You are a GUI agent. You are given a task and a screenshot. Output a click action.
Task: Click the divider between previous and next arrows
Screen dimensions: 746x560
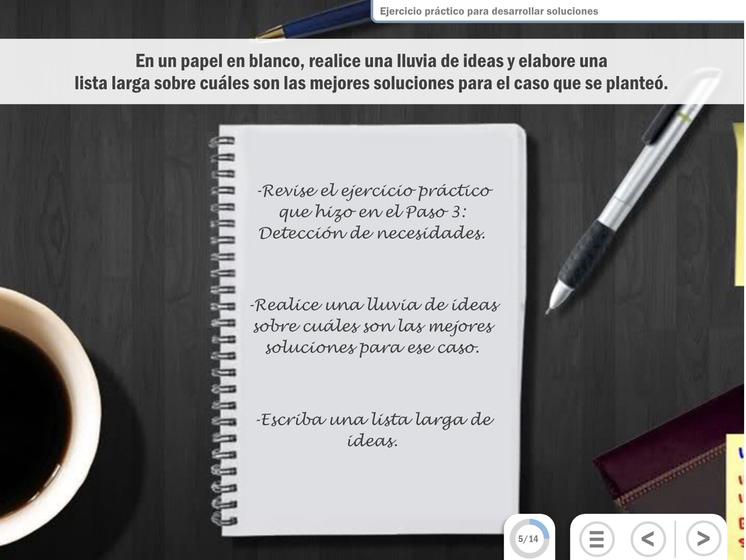pos(675,538)
